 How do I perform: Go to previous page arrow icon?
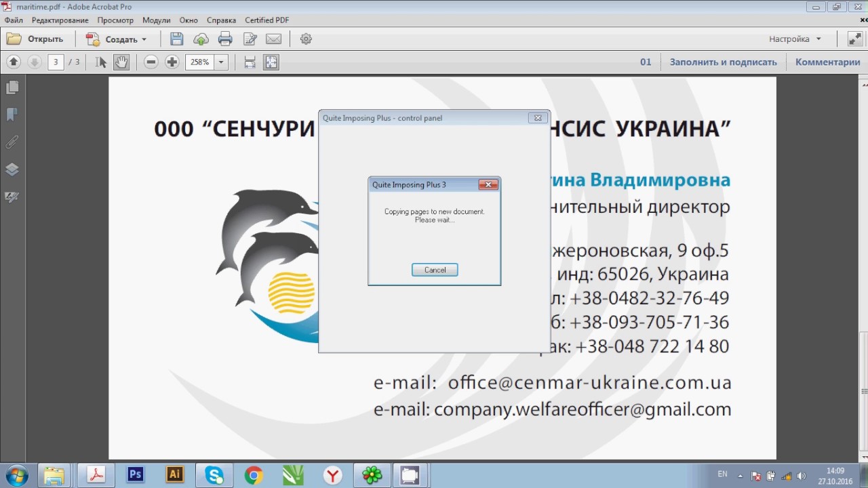coord(14,62)
